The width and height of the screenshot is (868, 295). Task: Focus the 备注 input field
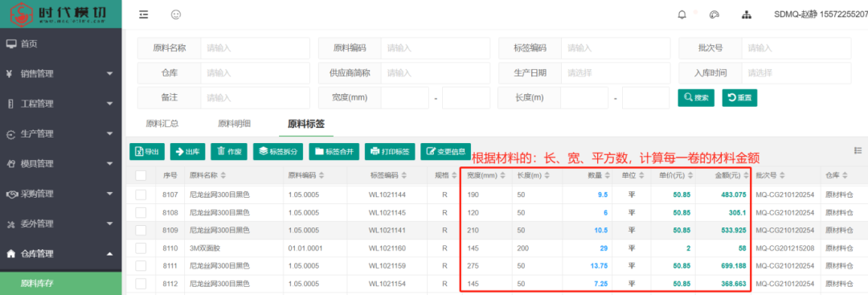[256, 97]
